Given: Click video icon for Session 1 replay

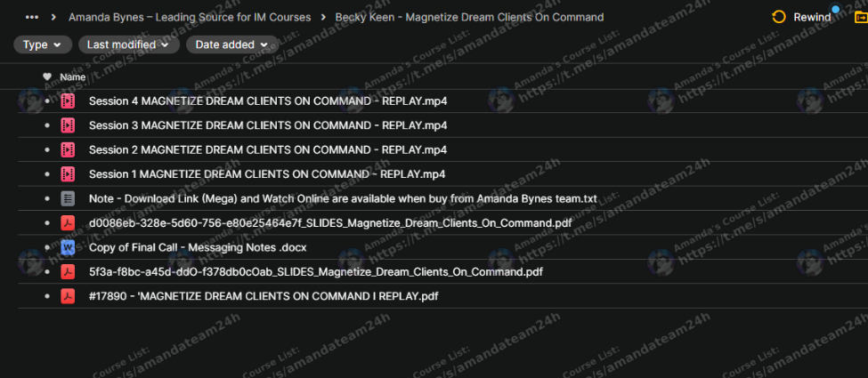Looking at the screenshot, I should tap(68, 174).
